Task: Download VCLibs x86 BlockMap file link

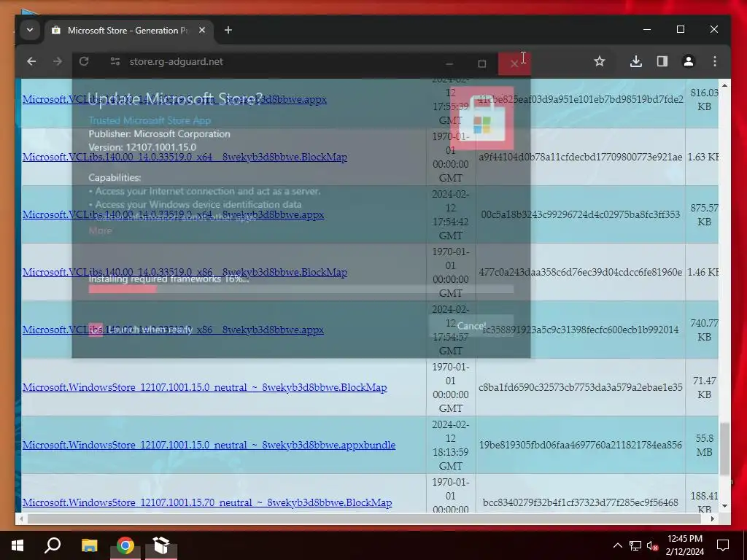Action: [x=185, y=272]
